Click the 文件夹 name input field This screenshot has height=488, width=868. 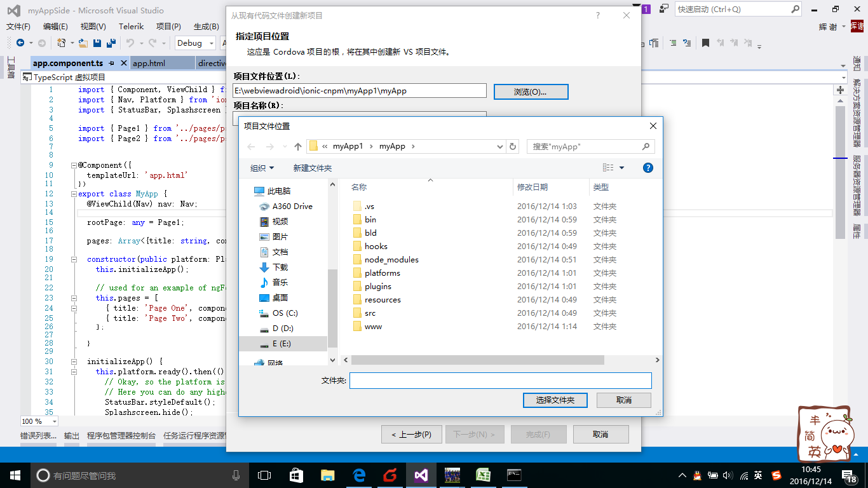tap(501, 381)
